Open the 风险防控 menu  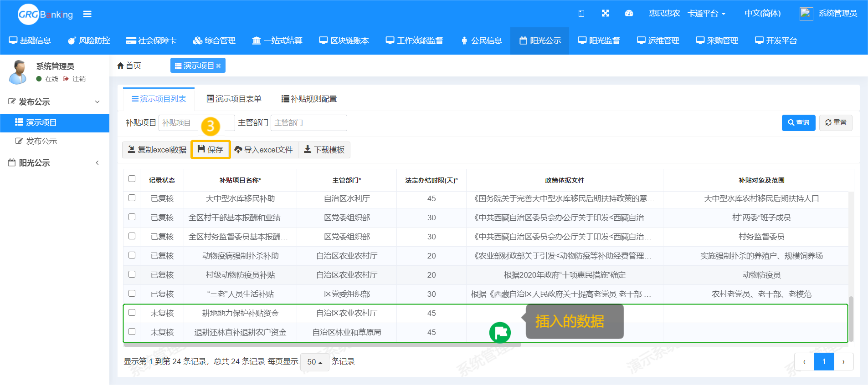click(x=89, y=41)
